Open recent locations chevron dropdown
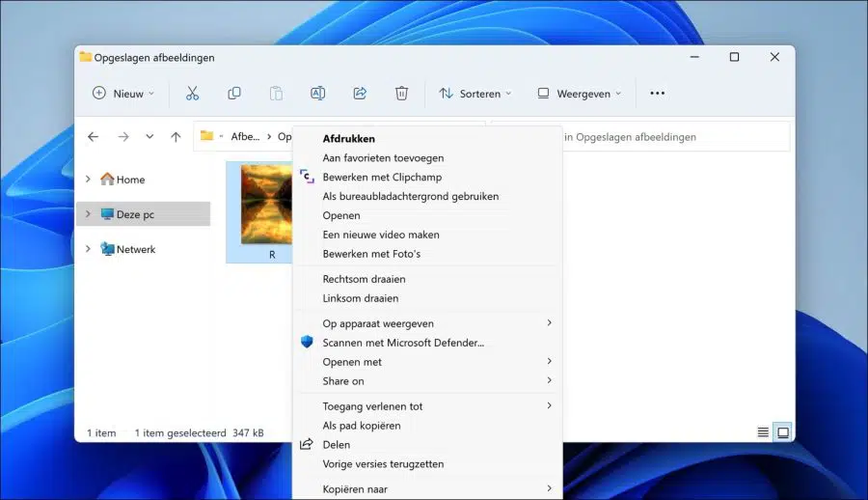 (149, 136)
